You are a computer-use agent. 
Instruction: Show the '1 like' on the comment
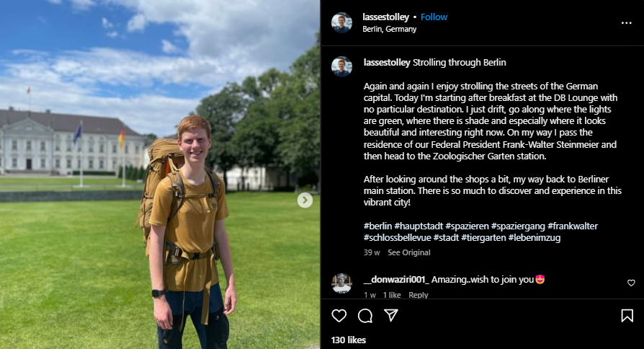click(392, 295)
